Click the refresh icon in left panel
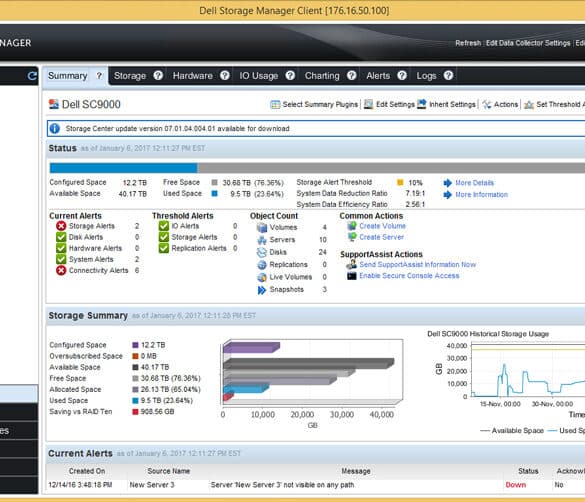This screenshot has width=585, height=502. [x=32, y=76]
